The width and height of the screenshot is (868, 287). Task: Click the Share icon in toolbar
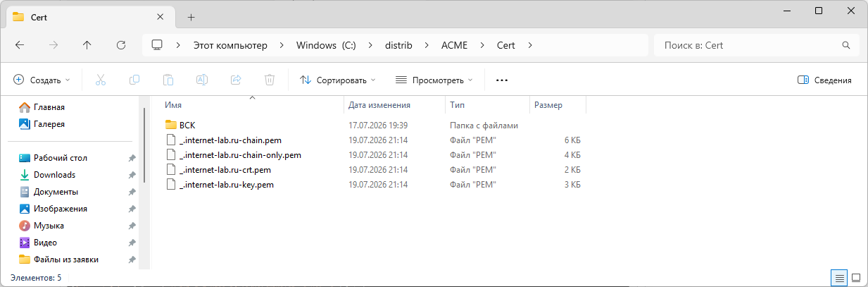pos(236,80)
